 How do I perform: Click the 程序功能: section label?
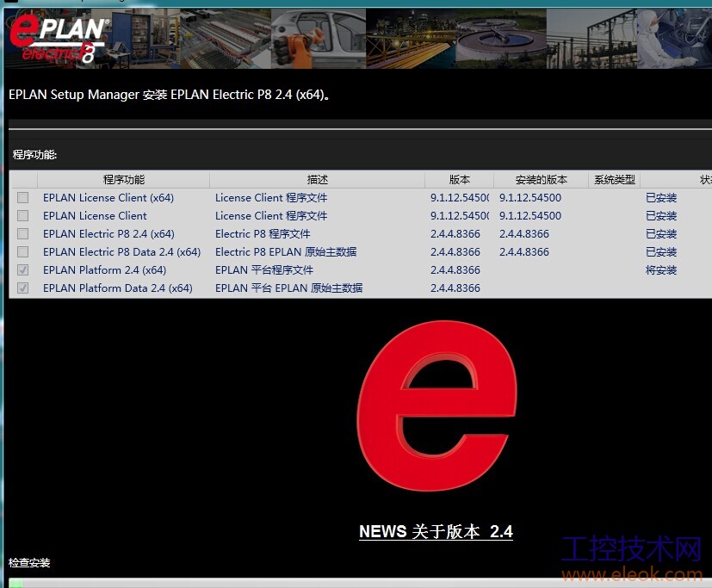34,155
